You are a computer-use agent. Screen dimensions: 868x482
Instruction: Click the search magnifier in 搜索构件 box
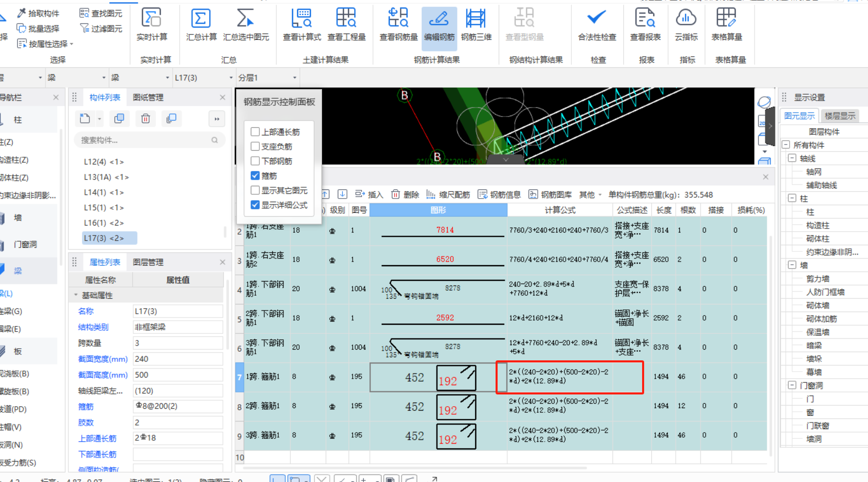tap(215, 140)
